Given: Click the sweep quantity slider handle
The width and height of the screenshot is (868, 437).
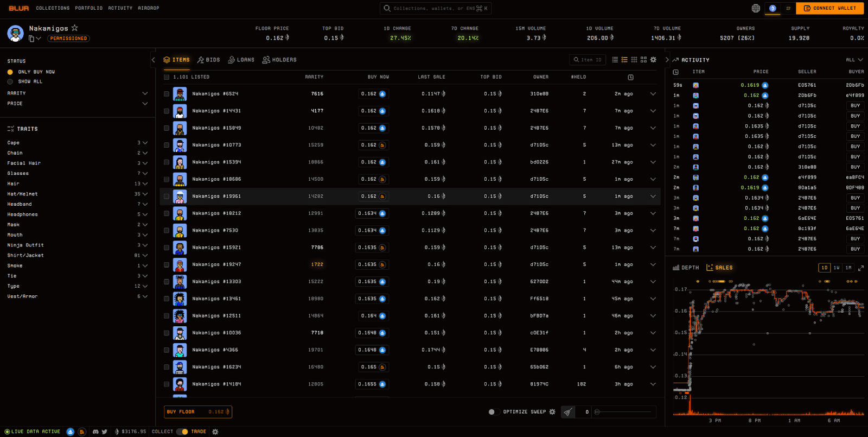Looking at the screenshot, I should [597, 412].
